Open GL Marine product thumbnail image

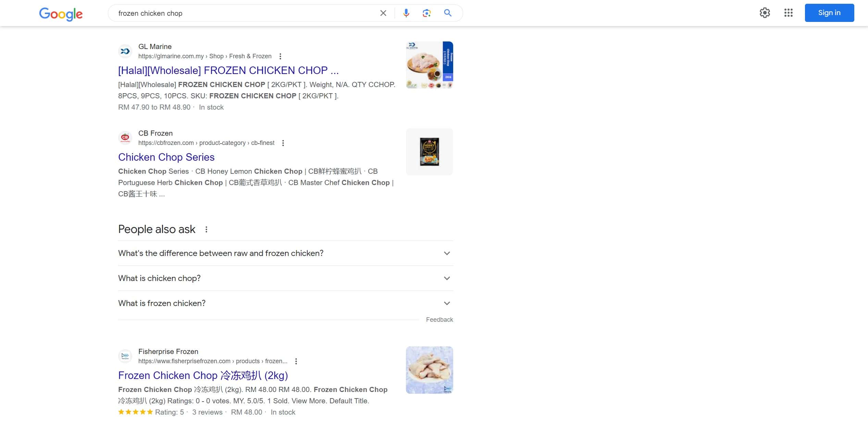click(429, 65)
